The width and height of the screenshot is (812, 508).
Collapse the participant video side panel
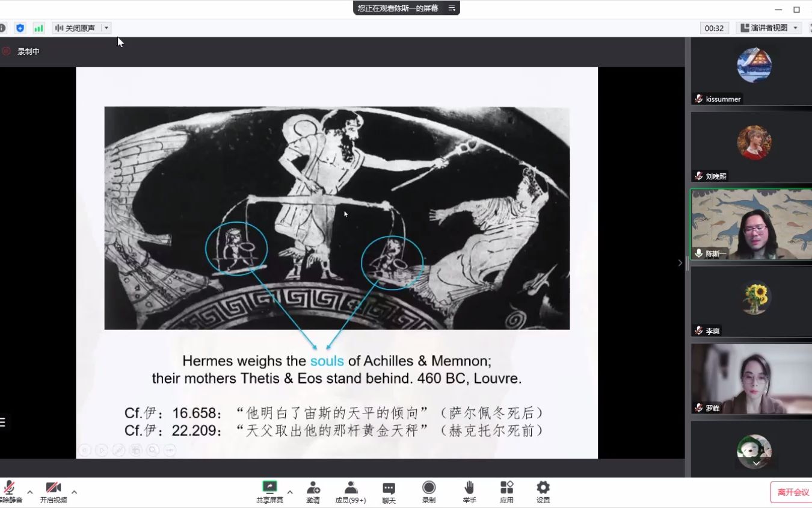[x=680, y=262]
